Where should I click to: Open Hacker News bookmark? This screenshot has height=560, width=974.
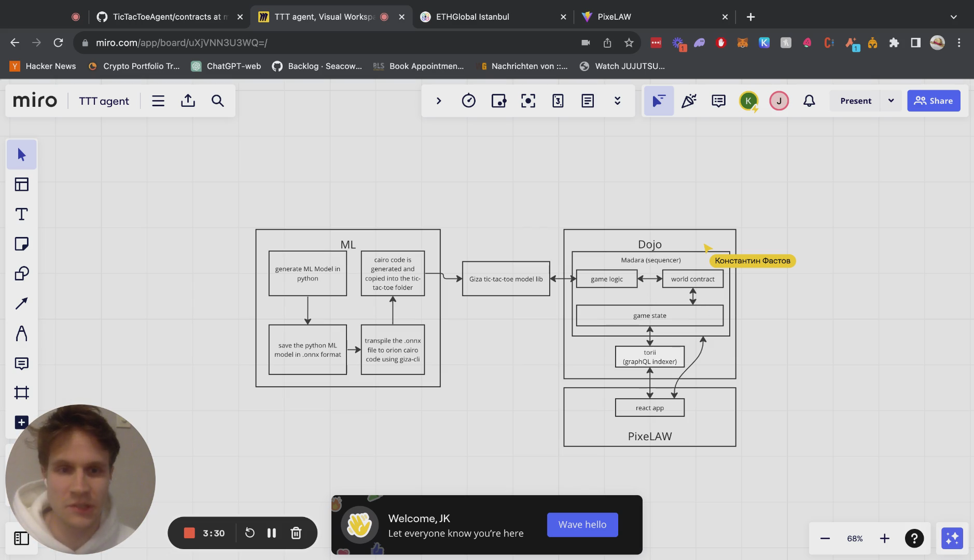[44, 66]
